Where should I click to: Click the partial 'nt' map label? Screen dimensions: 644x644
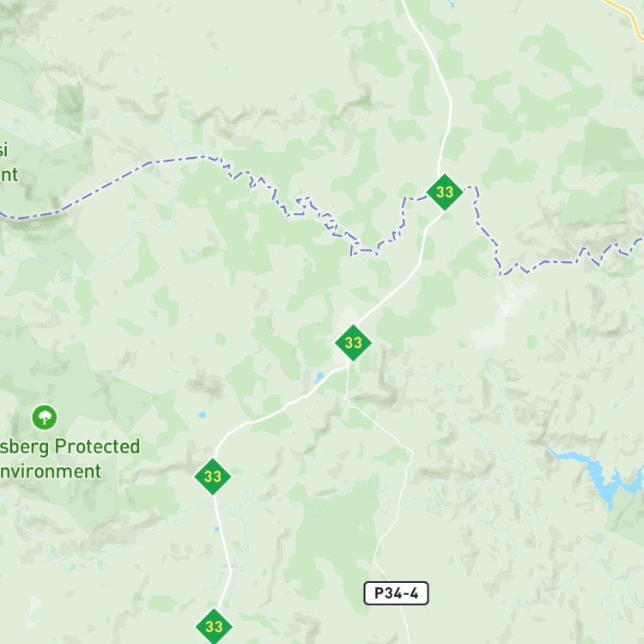point(9,175)
